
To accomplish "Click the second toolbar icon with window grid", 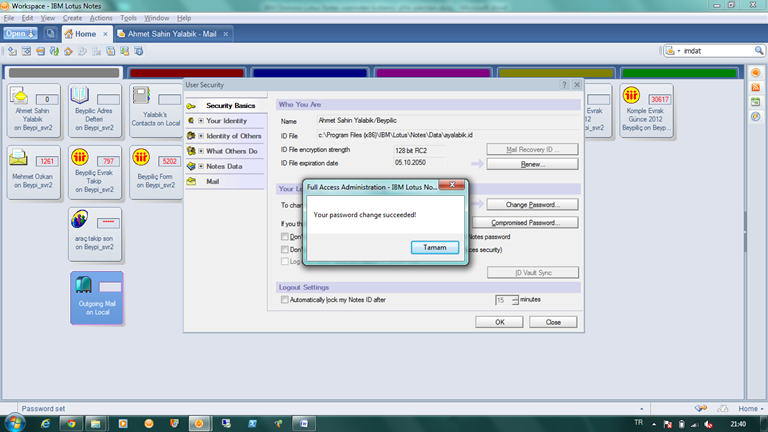I will point(26,51).
